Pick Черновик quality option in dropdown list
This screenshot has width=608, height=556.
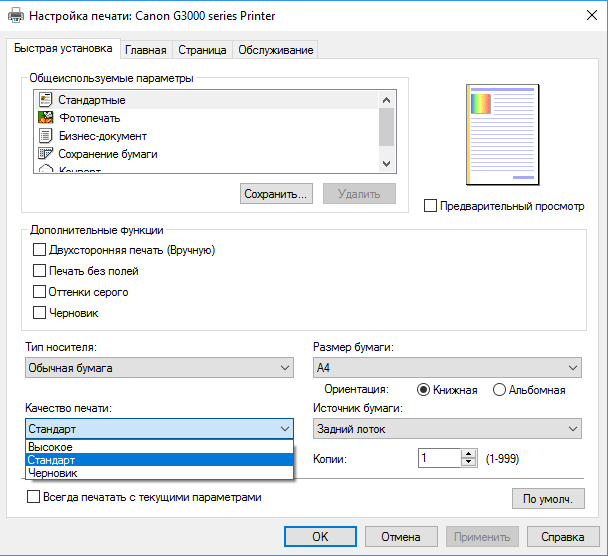click(159, 473)
